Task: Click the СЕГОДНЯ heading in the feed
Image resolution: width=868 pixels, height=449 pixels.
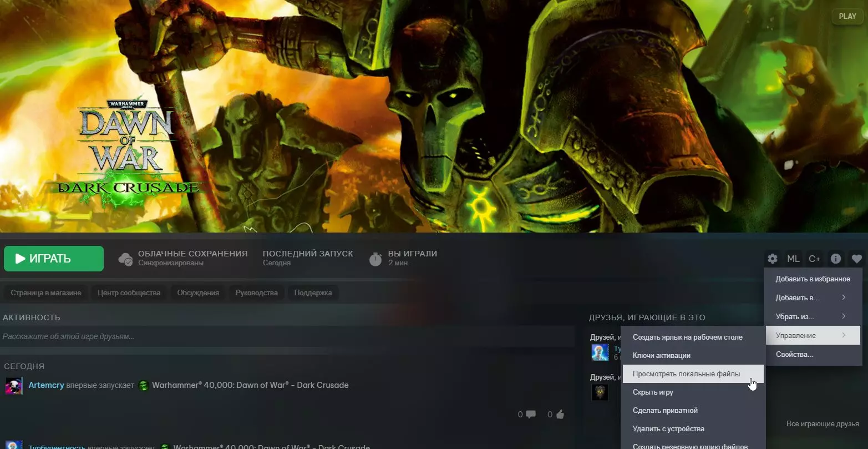Action: (24, 366)
